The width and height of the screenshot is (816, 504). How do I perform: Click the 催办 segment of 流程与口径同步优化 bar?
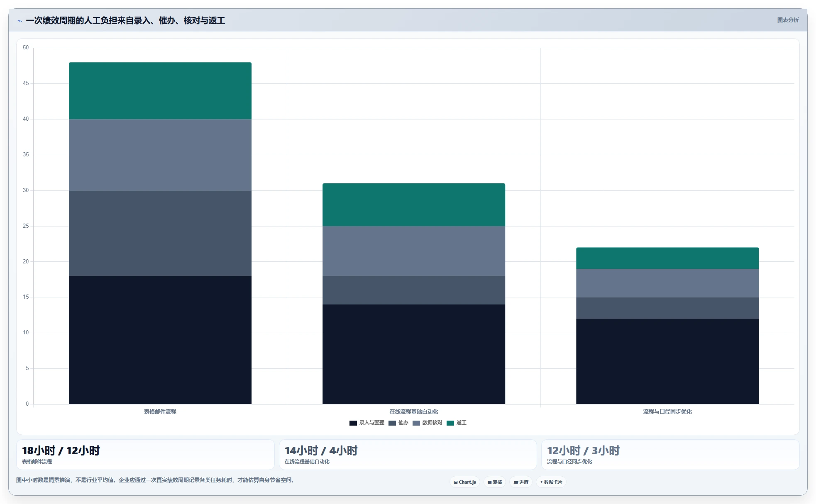coord(667,308)
